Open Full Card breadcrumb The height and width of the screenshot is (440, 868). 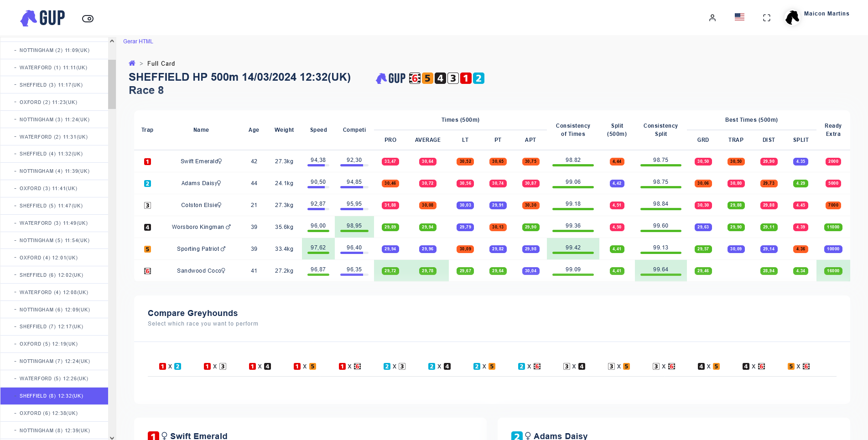[x=161, y=63]
